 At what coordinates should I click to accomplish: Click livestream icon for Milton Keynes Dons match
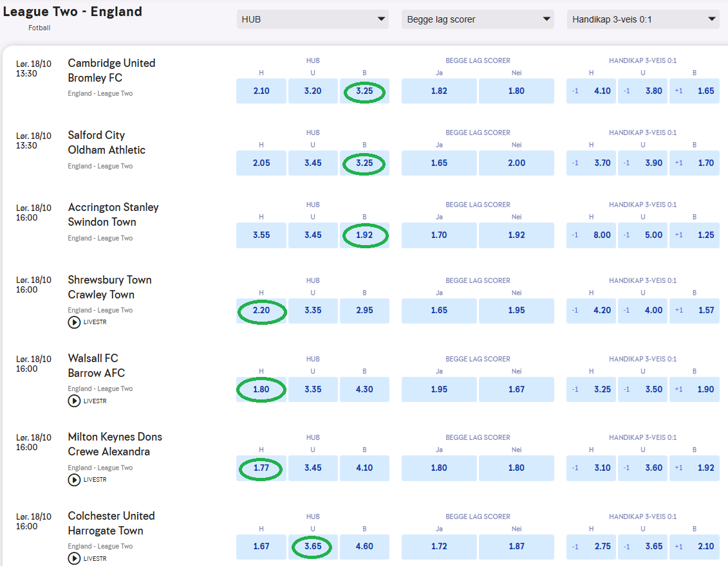[74, 480]
